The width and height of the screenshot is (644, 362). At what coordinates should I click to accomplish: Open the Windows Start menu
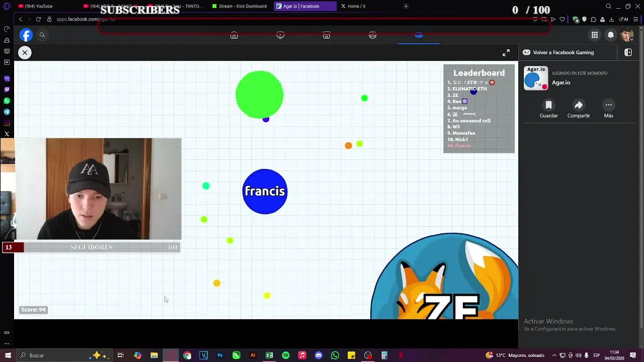coord(8,355)
